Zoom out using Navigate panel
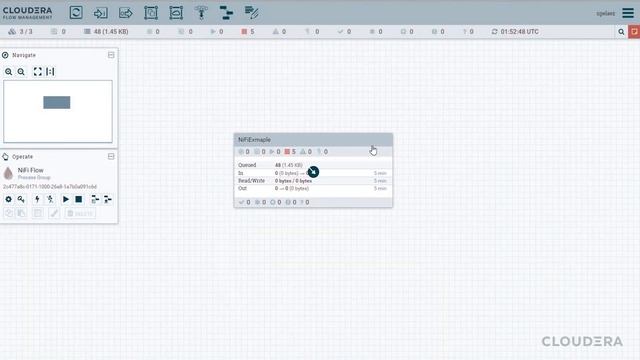The width and height of the screenshot is (640, 360). [21, 72]
